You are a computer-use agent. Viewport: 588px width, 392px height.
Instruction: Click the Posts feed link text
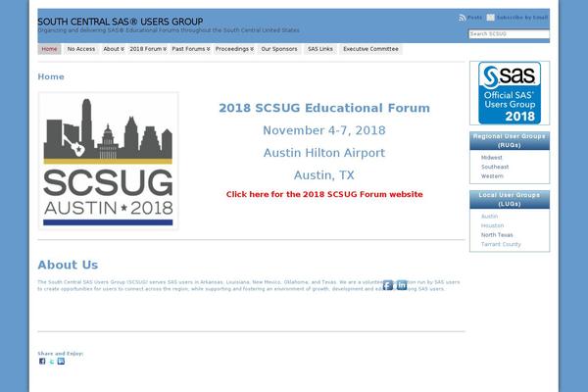coord(474,18)
